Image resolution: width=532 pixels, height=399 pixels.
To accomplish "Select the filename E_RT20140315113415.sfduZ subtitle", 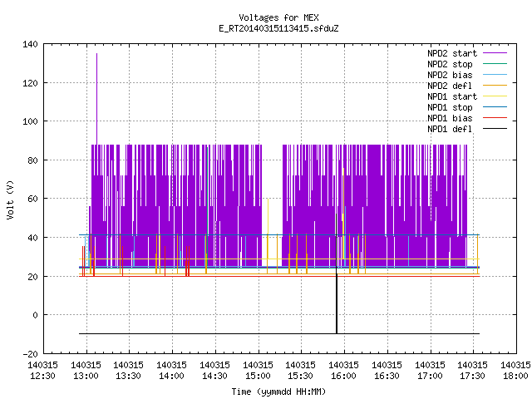I will tap(278, 28).
